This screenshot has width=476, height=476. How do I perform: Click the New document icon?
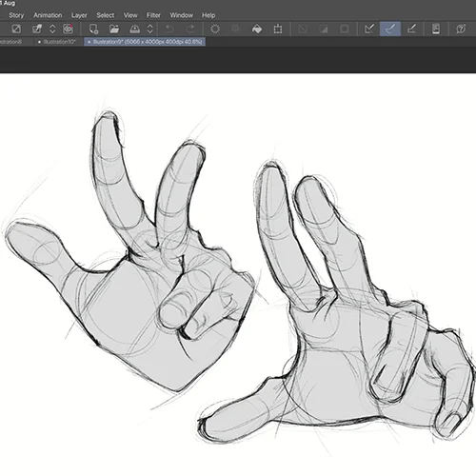[93, 30]
